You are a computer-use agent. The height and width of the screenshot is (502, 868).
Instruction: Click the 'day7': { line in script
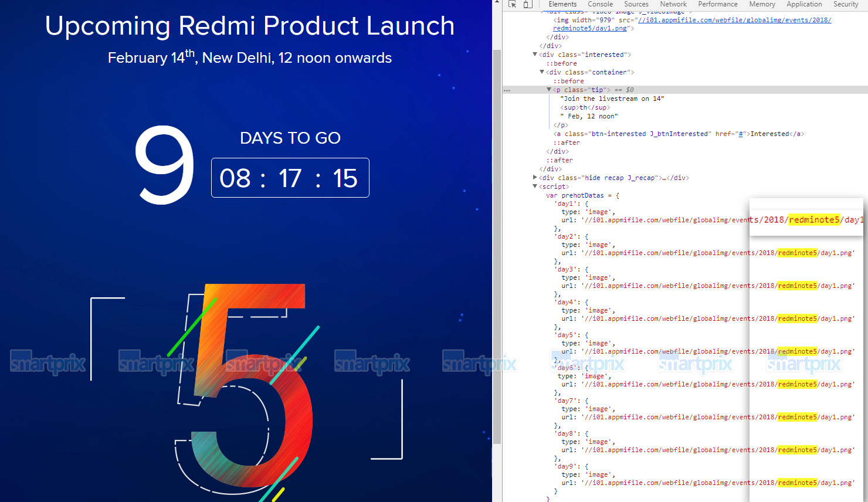[x=571, y=401]
